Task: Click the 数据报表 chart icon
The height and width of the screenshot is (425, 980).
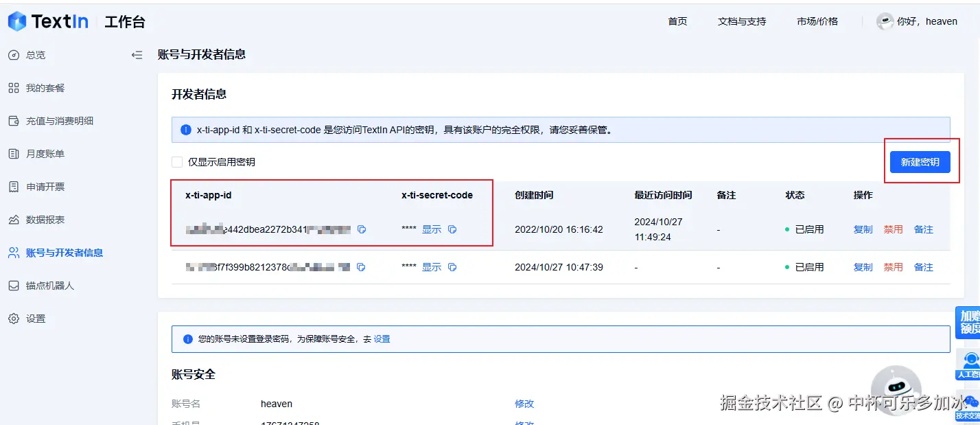Action: tap(14, 220)
